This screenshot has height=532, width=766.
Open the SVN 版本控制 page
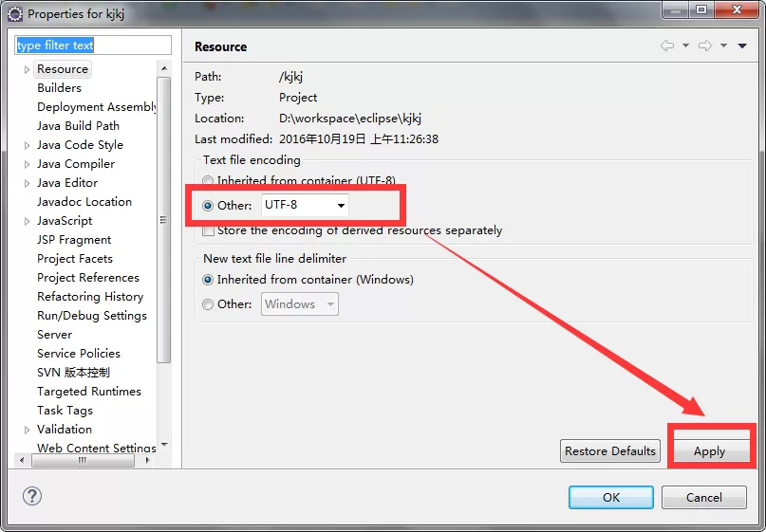pyautogui.click(x=73, y=373)
